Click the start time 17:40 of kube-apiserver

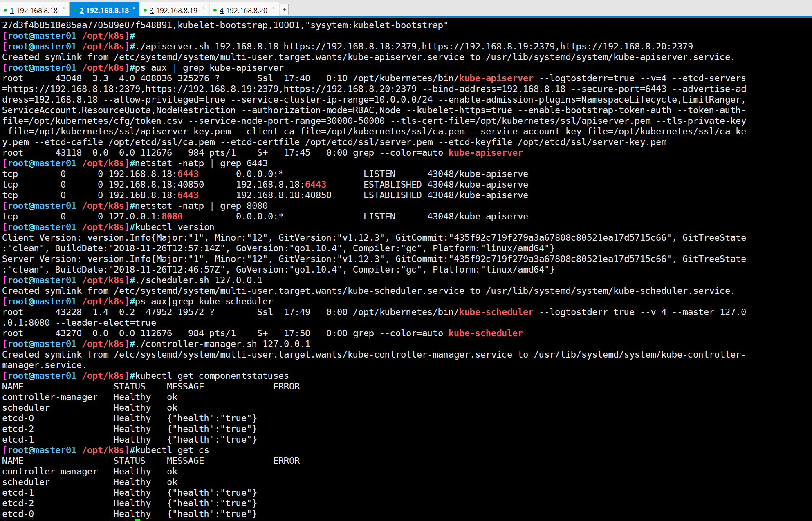coord(297,78)
